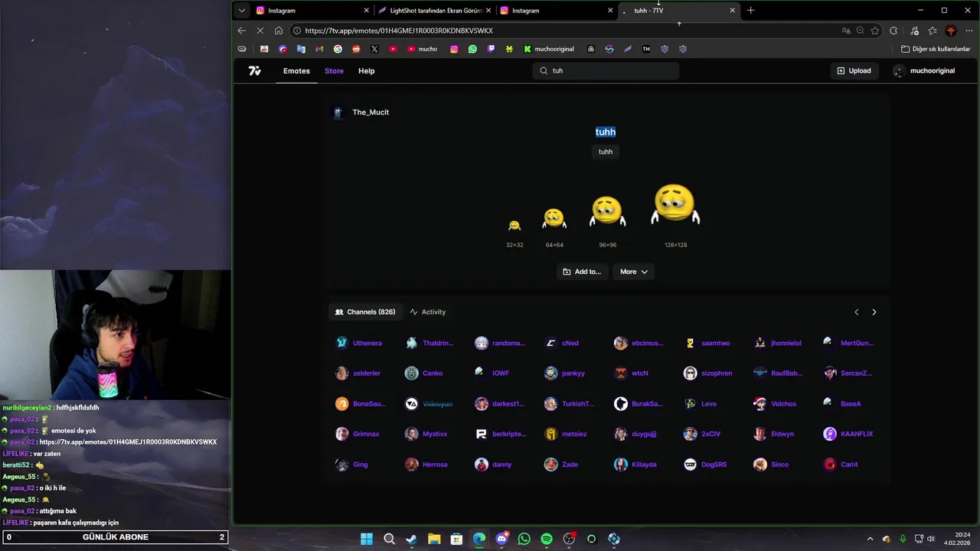Open the Instagram bookmark icon
The width and height of the screenshot is (980, 551).
454,49
